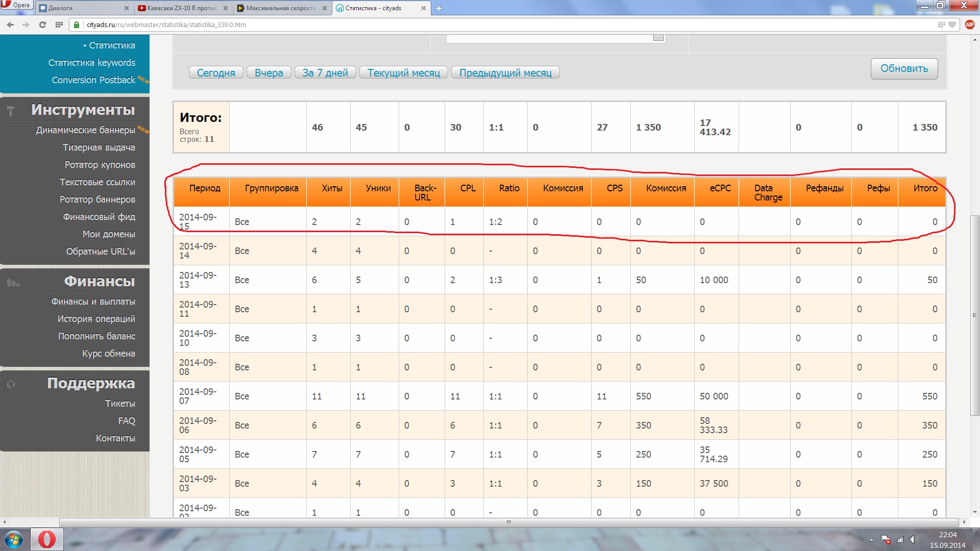Click Opera icon in the taskbar
980x551 pixels.
click(x=47, y=539)
